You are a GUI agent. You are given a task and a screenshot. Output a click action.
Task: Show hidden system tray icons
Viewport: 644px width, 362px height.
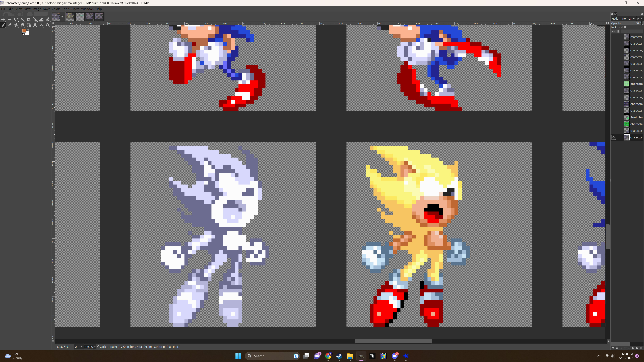[x=599, y=356]
